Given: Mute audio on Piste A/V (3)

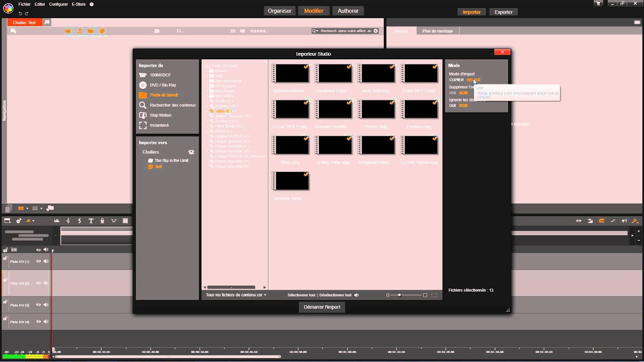Looking at the screenshot, I should (46, 305).
